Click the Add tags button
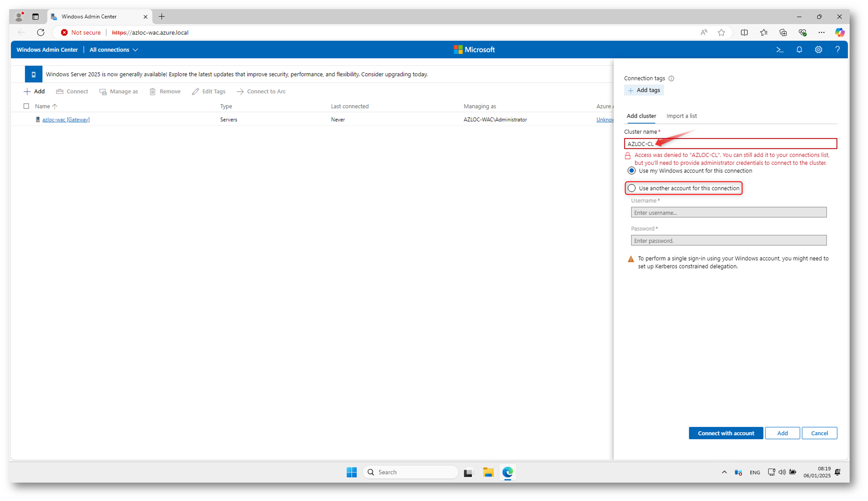Screen dimensions: 868x501 pos(644,90)
